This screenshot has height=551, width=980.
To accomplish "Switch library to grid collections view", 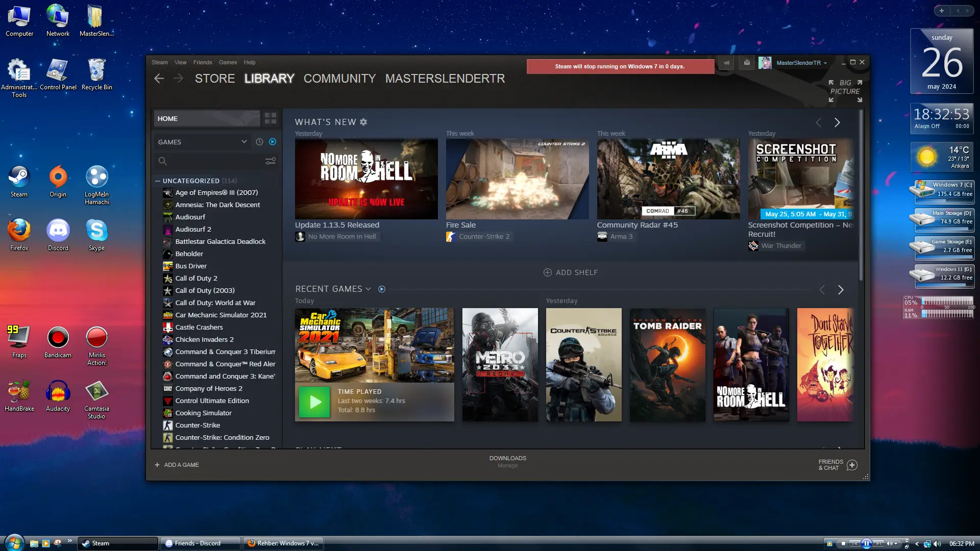I will click(x=271, y=118).
